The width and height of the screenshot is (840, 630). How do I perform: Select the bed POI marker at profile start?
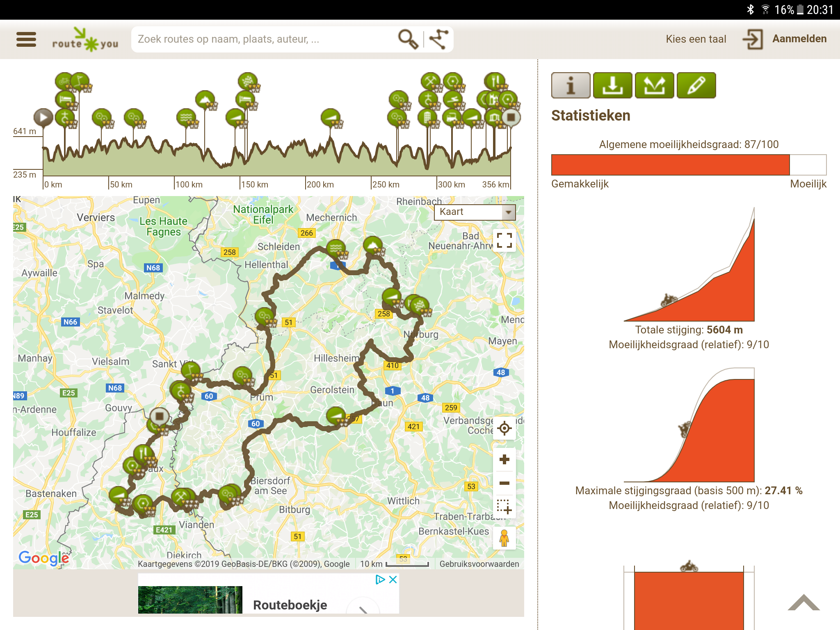pyautogui.click(x=65, y=100)
